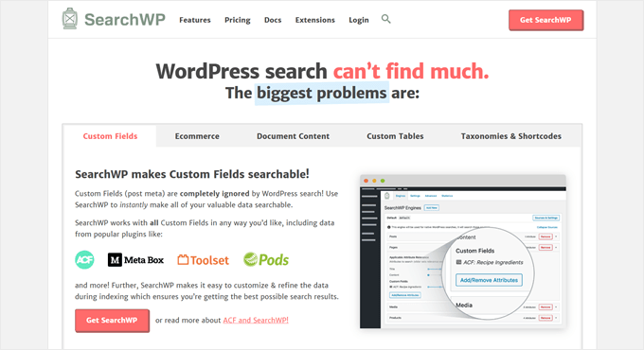Click the ACF plugin logo
The width and height of the screenshot is (644, 350).
[84, 260]
